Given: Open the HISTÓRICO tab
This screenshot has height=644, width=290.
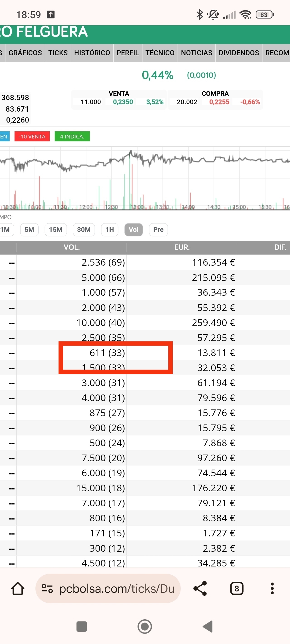Looking at the screenshot, I should tap(92, 53).
